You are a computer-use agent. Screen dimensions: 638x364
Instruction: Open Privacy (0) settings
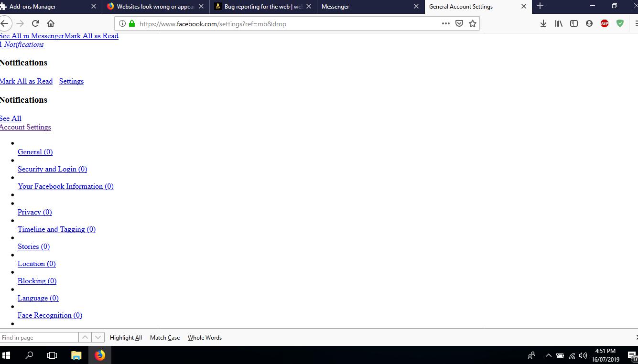[x=34, y=212]
